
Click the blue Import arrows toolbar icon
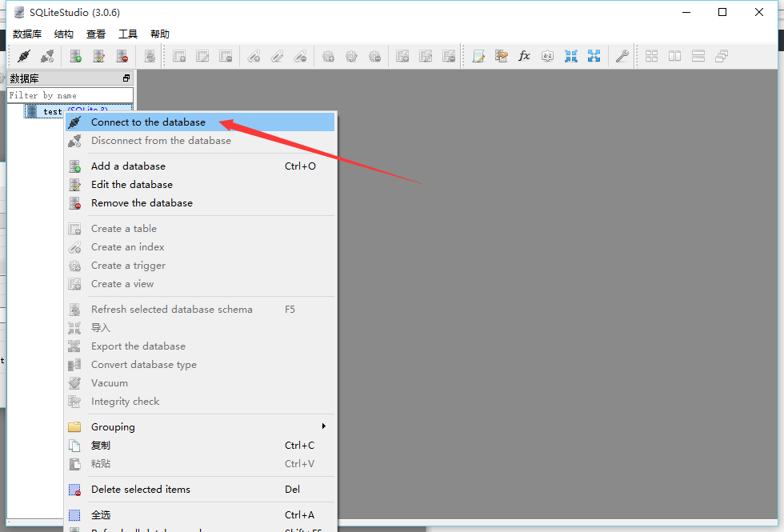pos(571,56)
